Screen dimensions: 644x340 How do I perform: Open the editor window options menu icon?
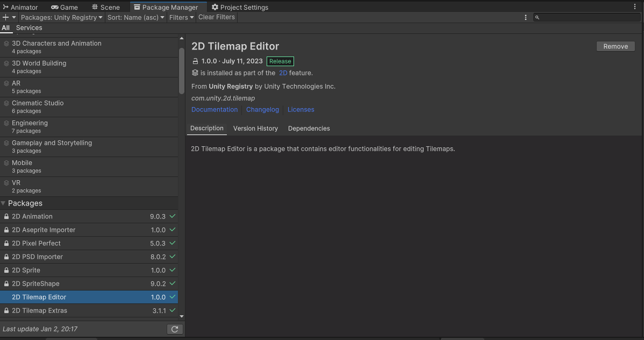[x=634, y=6]
